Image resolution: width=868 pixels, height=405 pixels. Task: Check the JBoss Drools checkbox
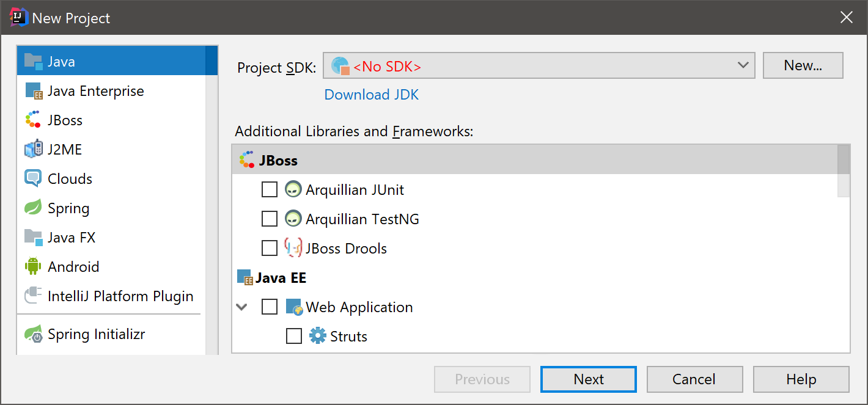point(270,249)
